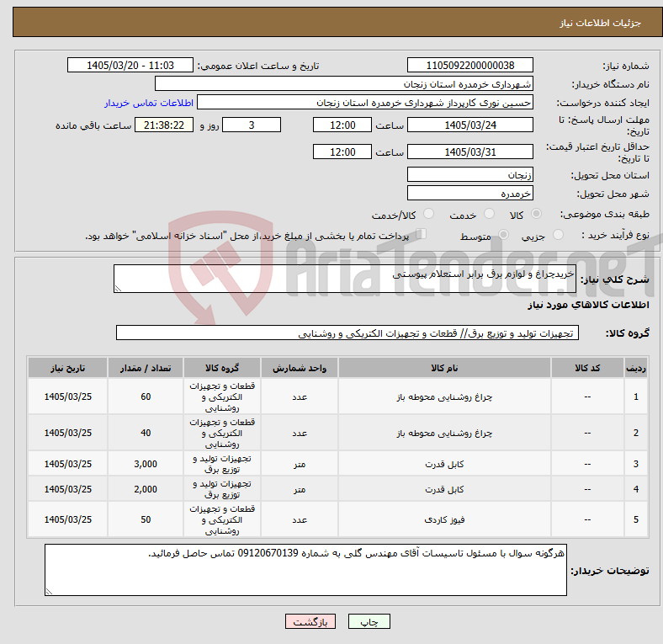This screenshot has height=644, width=663.
Task: Click the remaining days field showing 3
Action: [x=252, y=125]
